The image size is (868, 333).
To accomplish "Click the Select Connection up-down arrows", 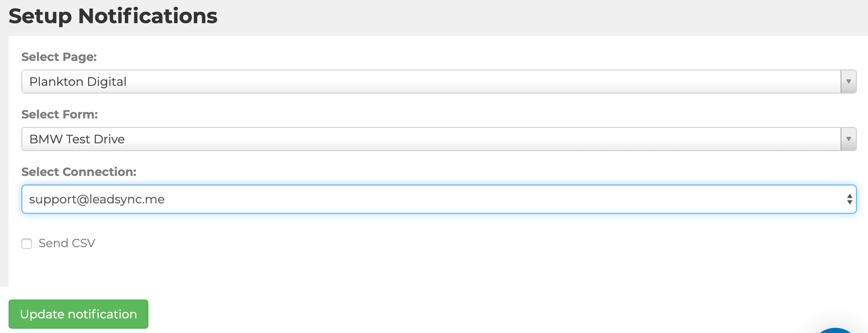I will click(x=849, y=199).
